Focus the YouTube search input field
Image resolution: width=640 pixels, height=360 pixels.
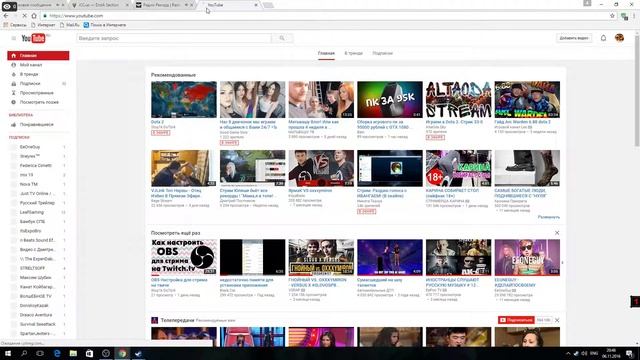coord(174,38)
